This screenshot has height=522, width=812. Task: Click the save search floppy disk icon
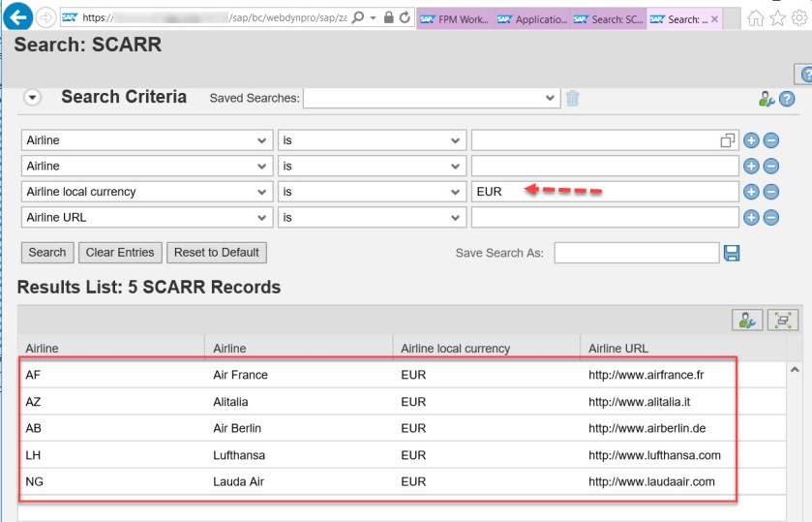(732, 253)
